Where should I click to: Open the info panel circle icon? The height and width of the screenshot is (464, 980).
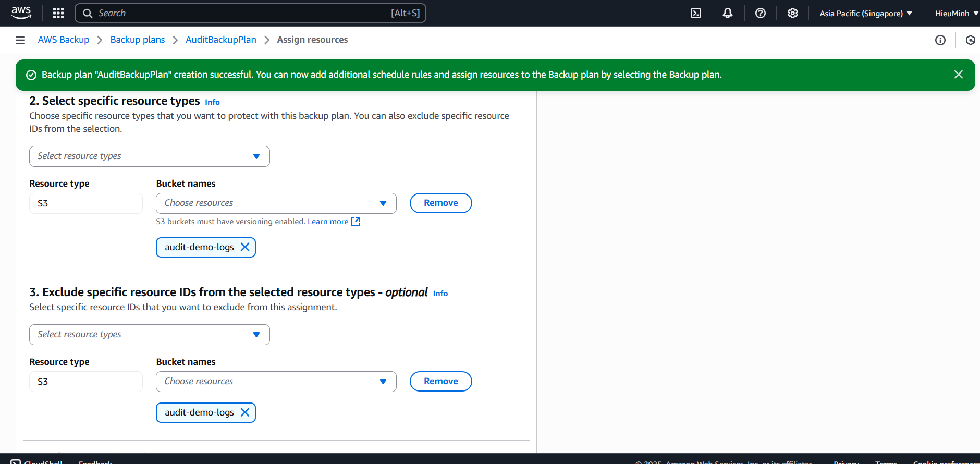(940, 40)
